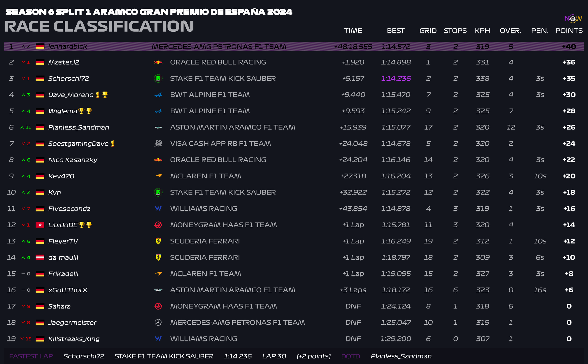The height and width of the screenshot is (364, 588).
Task: Click the McLaren logo in Frikadelli's row
Action: 158,274
